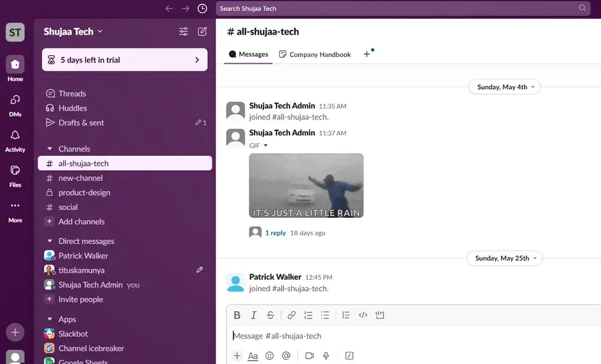Toggle bold formatting
601x364 pixels.
pyautogui.click(x=237, y=315)
